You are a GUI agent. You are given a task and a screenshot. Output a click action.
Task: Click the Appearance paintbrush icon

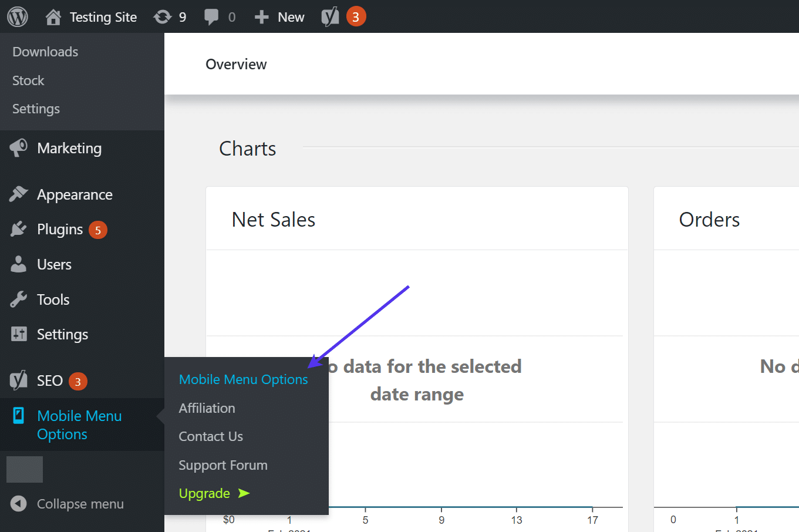click(x=19, y=194)
